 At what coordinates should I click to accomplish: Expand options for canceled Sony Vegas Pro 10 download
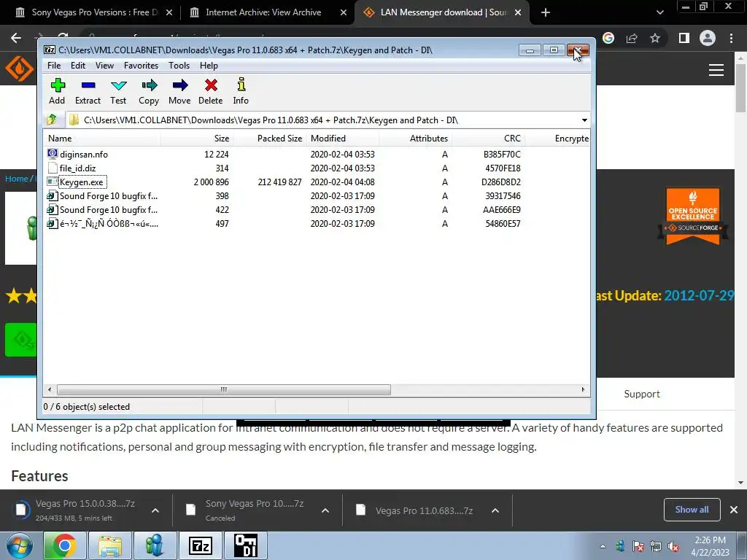click(x=325, y=510)
